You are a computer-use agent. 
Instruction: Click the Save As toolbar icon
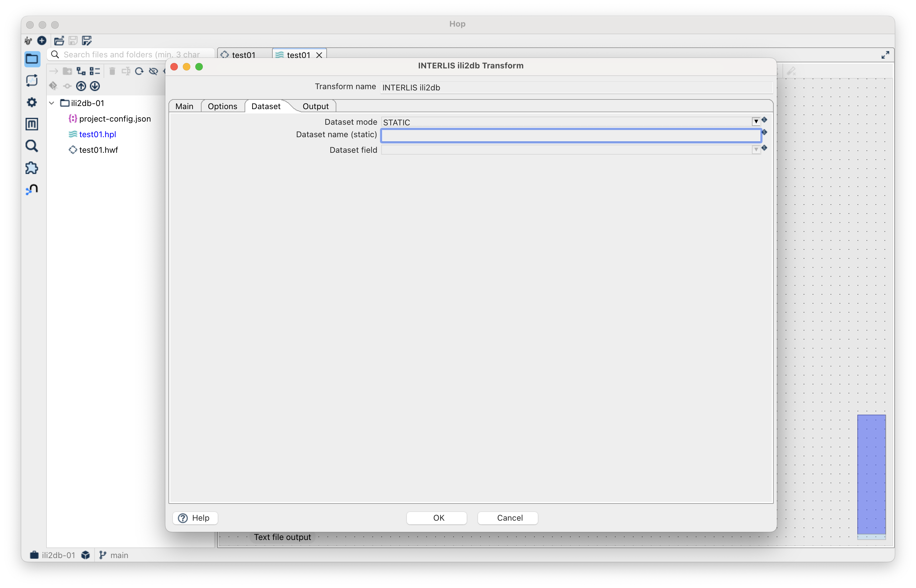87,41
